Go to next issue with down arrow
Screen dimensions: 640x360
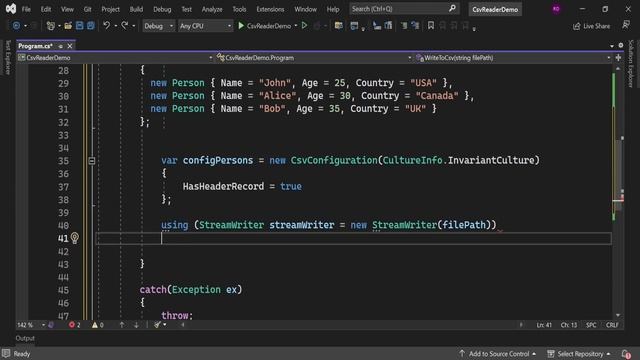coord(136,325)
